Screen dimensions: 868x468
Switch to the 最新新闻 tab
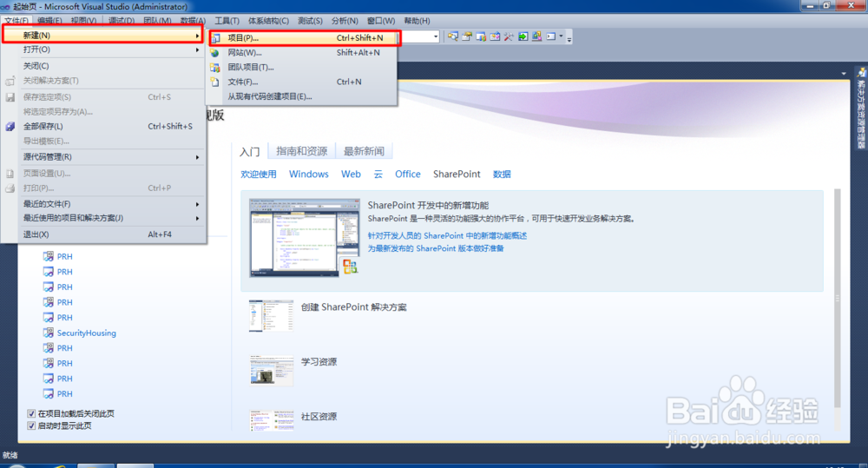tap(364, 151)
